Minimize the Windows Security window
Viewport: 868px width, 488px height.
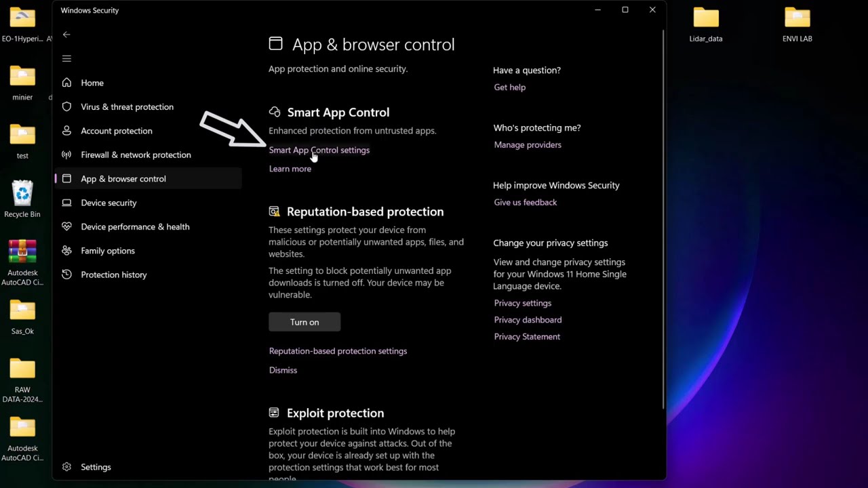597,10
